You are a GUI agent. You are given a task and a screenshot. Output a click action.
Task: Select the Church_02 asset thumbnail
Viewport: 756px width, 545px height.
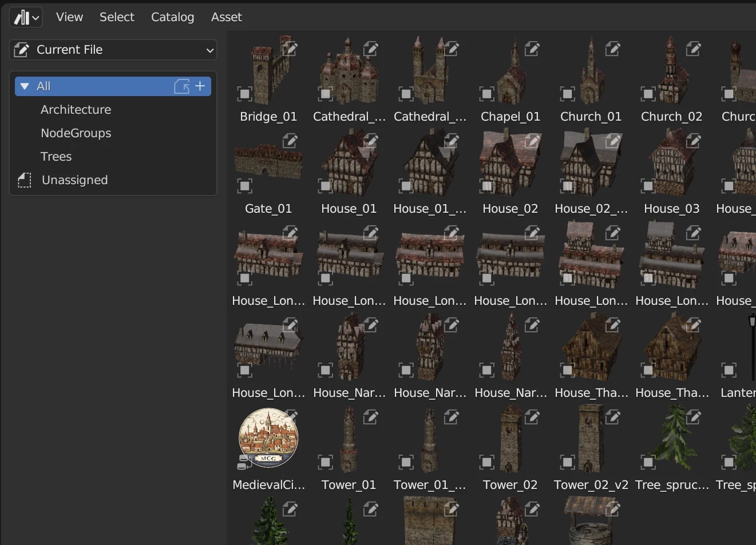(671, 71)
